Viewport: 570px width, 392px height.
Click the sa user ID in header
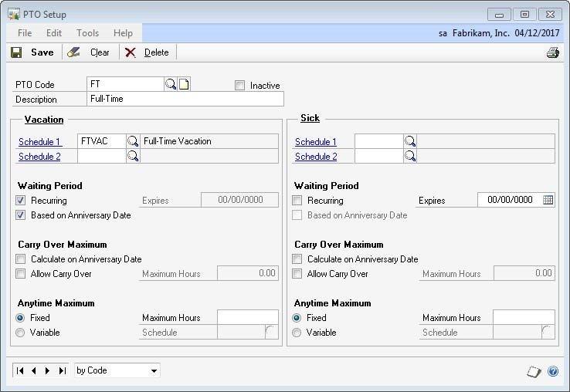(x=443, y=33)
